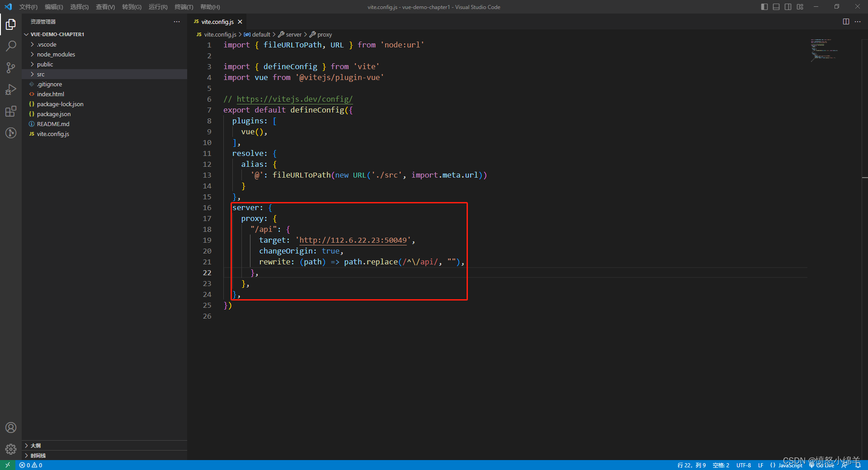868x470 pixels.
Task: Click the code minimap preview
Action: click(x=824, y=50)
